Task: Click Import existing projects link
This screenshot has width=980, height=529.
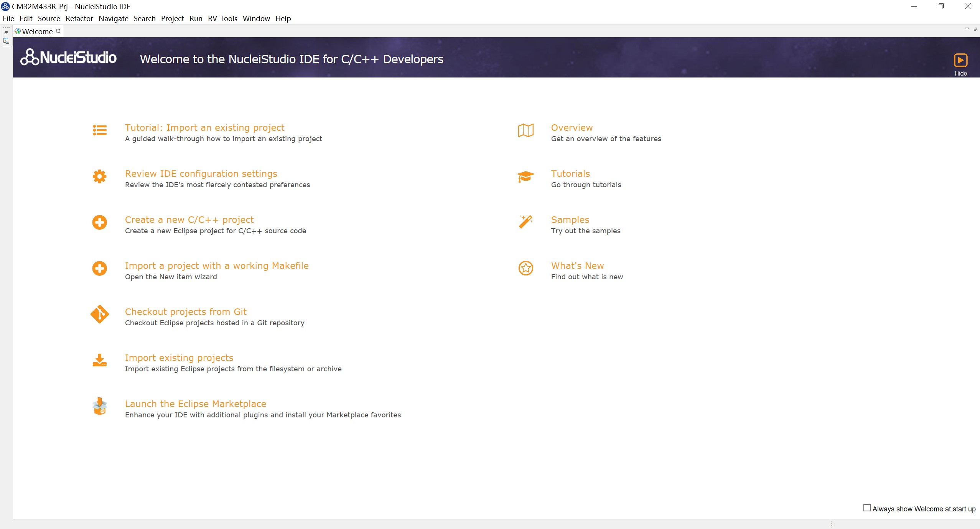Action: coord(179,358)
